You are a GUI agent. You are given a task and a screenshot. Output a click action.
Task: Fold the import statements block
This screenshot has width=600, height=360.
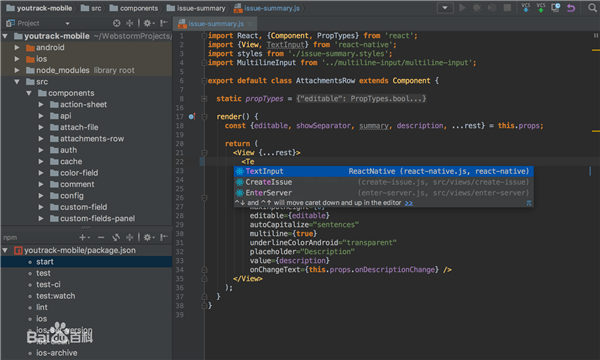pos(204,36)
